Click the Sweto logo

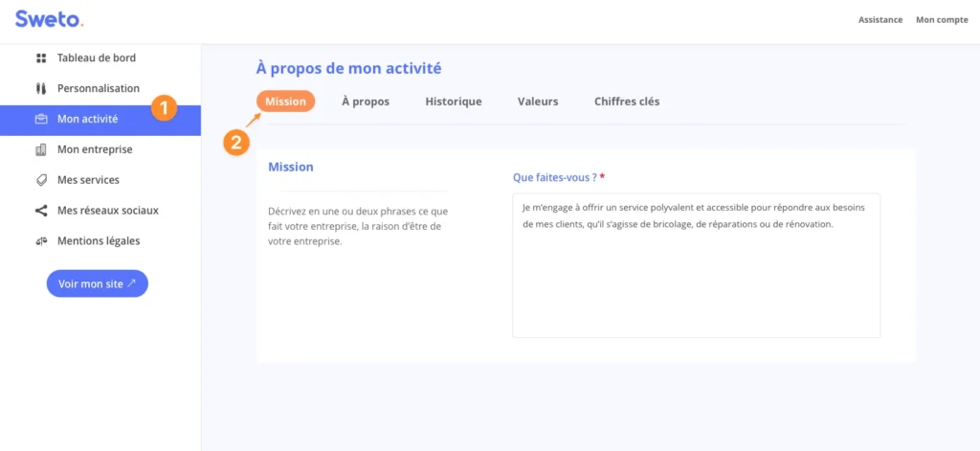tap(49, 19)
